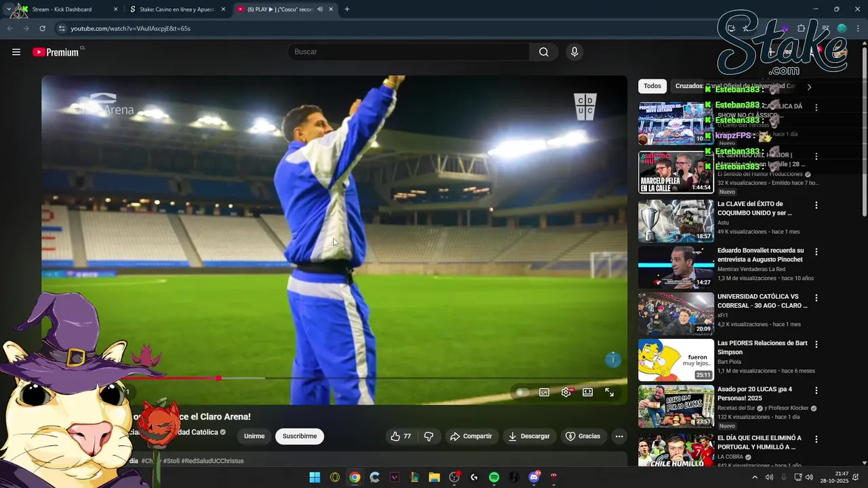Toggle the autoplay switch in player controls

coord(522,392)
